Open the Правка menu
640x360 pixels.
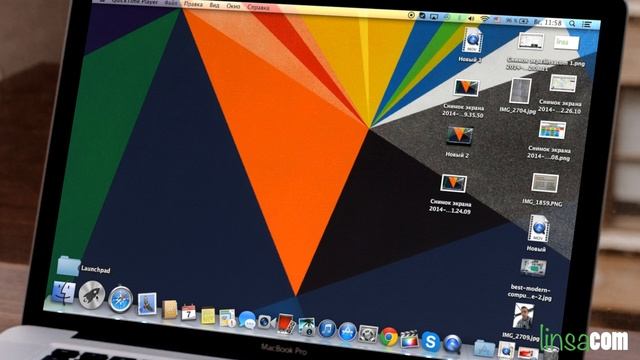[x=193, y=4]
